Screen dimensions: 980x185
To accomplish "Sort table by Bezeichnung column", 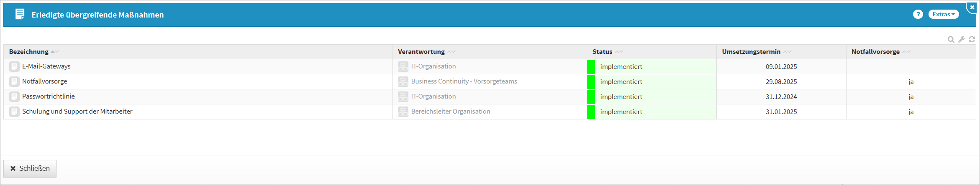I will coord(29,52).
